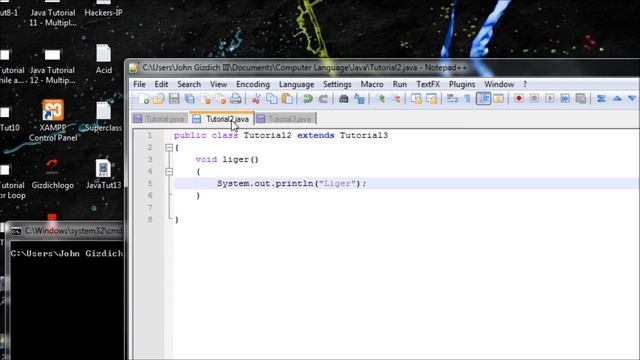
Task: Open the File menu
Action: [139, 84]
